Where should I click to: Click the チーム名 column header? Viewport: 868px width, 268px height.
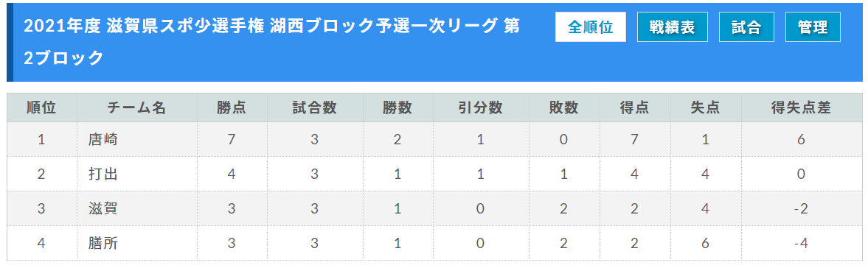(136, 107)
